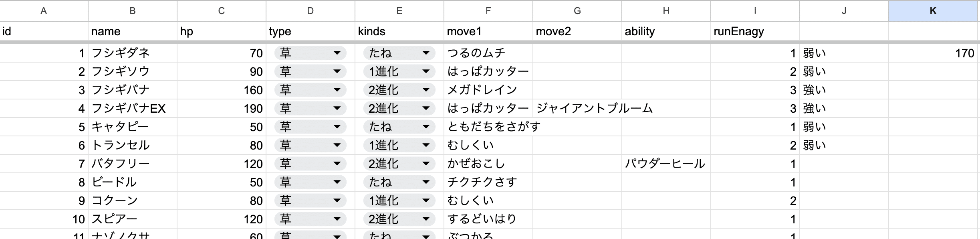Click the move1 cell メガドレイン
This screenshot has height=239, width=980.
(488, 90)
